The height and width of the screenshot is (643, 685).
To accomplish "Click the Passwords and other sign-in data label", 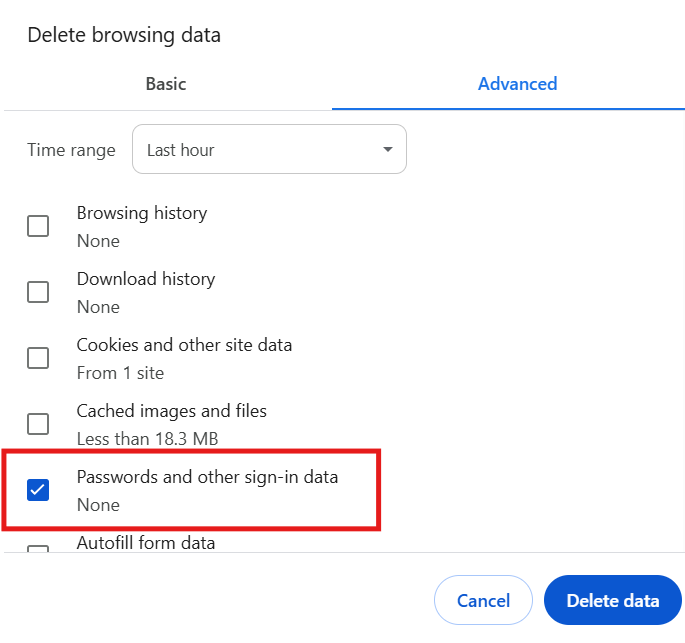I will coord(208,477).
